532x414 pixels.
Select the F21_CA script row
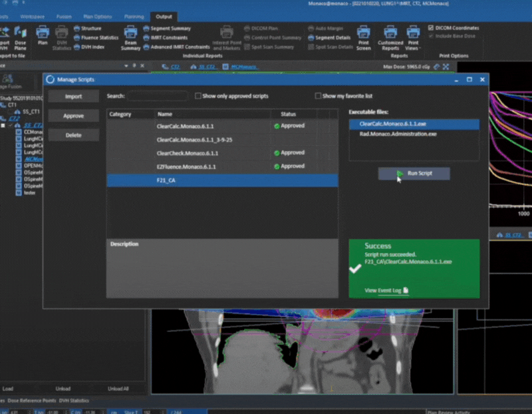click(222, 180)
